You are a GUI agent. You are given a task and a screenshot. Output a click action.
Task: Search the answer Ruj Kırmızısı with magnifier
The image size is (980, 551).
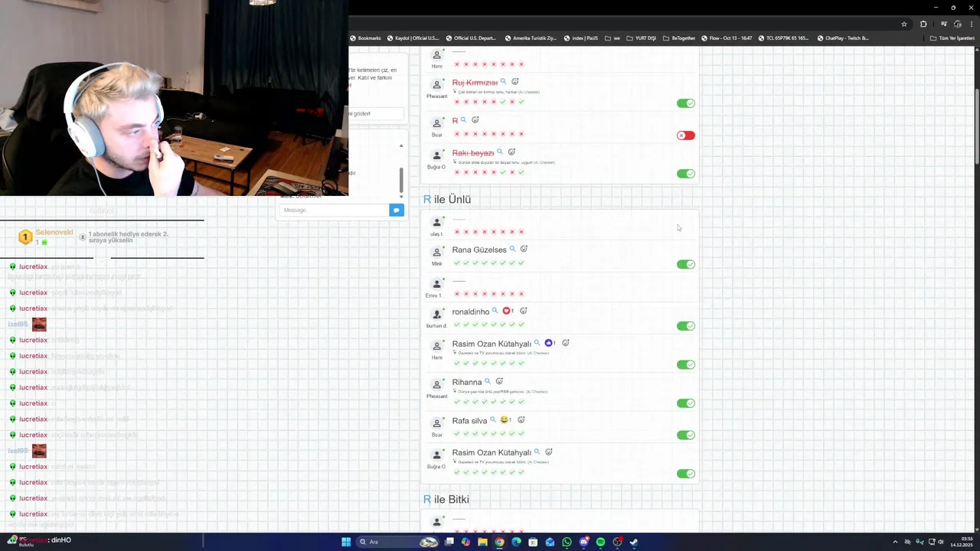click(503, 82)
